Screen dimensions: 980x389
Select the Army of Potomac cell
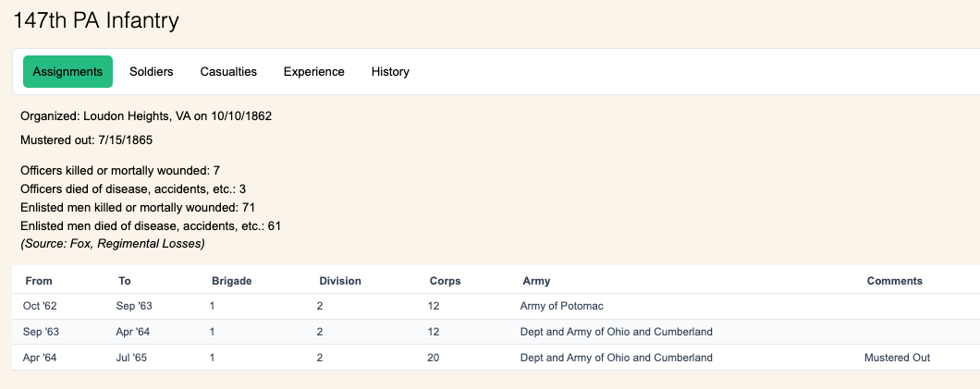561,306
